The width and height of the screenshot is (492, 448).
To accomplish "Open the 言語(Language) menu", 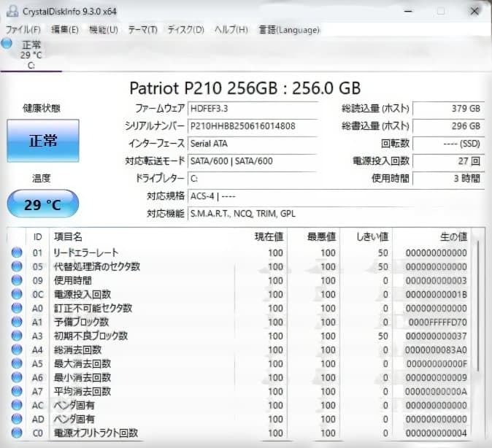I will pos(289,30).
